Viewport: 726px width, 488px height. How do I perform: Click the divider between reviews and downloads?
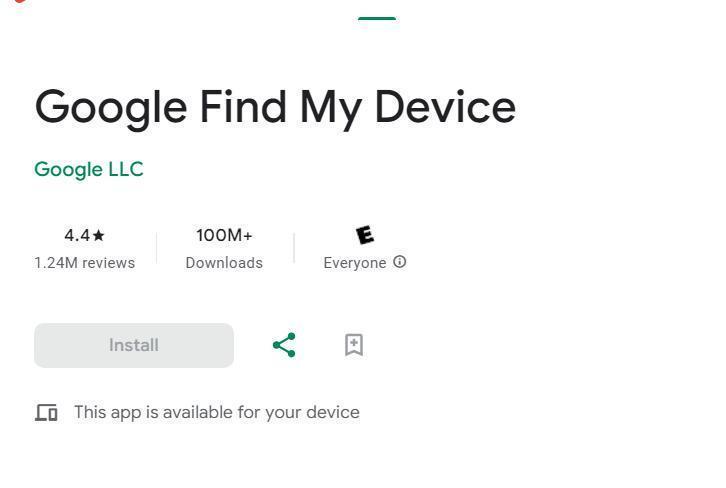157,248
